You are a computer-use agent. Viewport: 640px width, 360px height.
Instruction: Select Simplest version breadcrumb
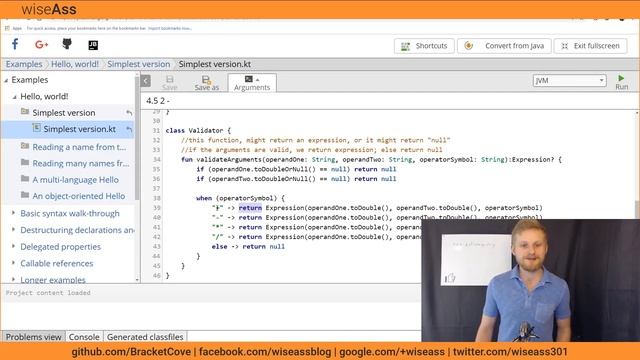click(x=138, y=64)
